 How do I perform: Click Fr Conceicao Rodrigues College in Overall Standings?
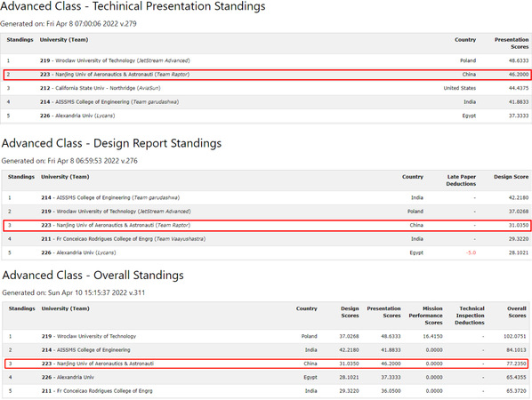97,391
